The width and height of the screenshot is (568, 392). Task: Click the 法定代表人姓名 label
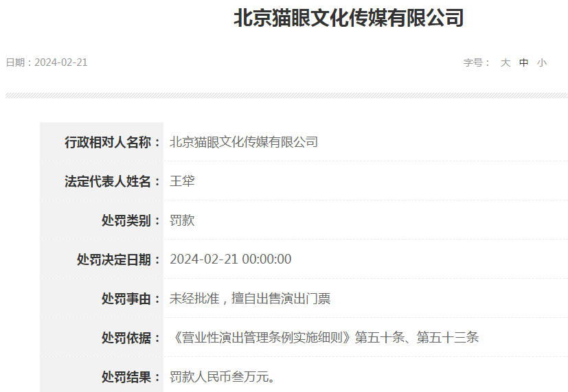tap(113, 181)
